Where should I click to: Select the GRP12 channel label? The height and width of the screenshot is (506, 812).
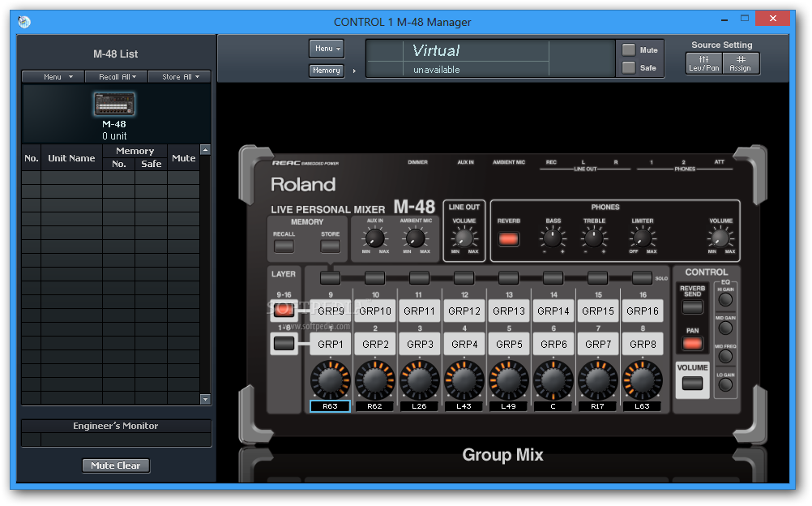click(464, 311)
